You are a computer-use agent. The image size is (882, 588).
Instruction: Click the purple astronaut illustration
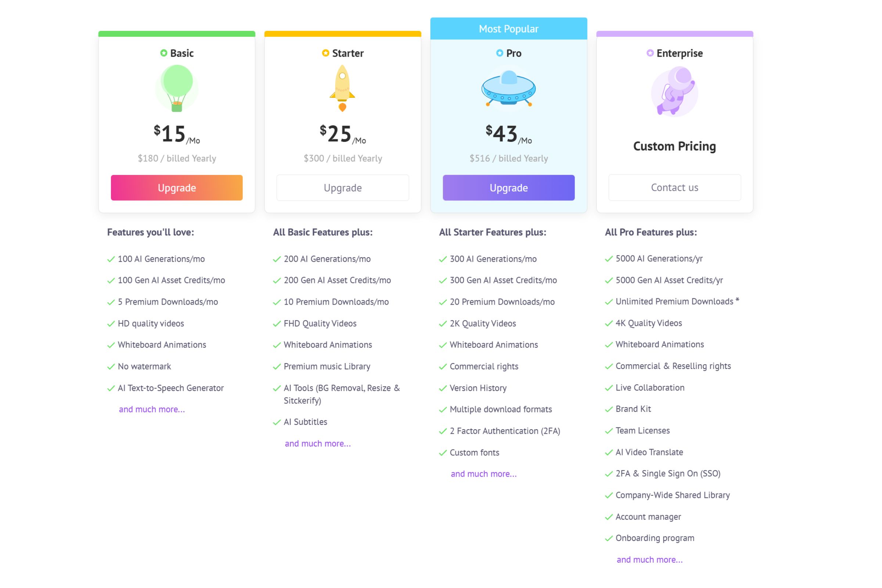[x=674, y=91]
